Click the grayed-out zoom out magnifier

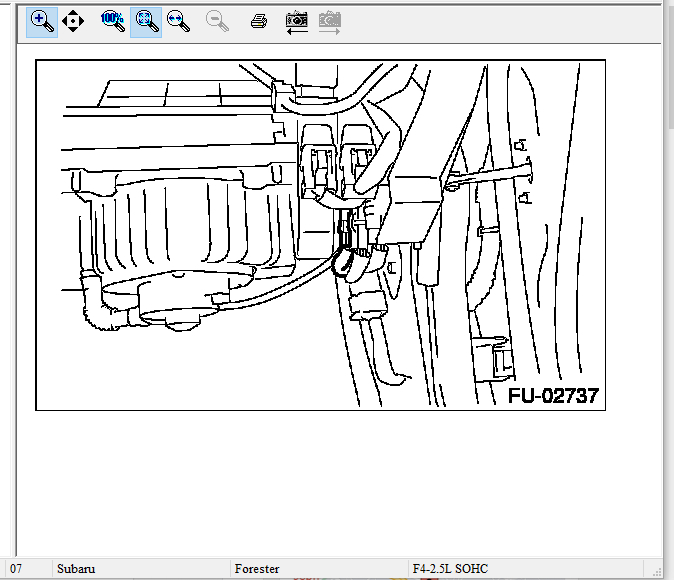pyautogui.click(x=216, y=21)
